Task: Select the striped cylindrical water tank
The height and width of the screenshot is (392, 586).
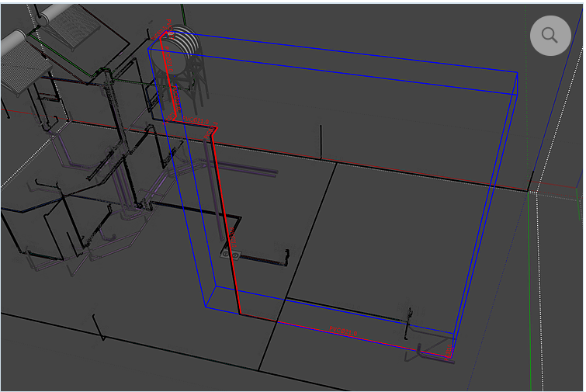Action: 177,49
